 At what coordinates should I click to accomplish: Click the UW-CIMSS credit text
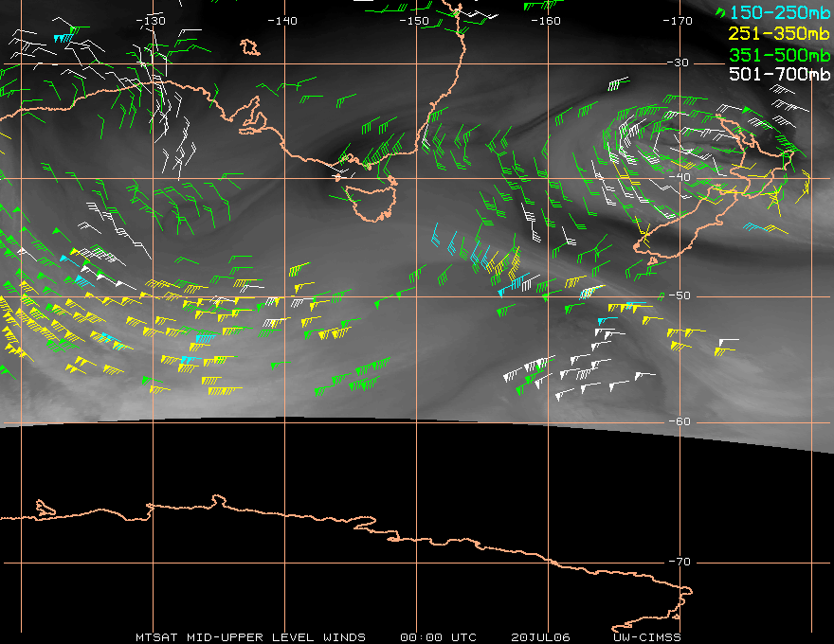click(x=647, y=637)
